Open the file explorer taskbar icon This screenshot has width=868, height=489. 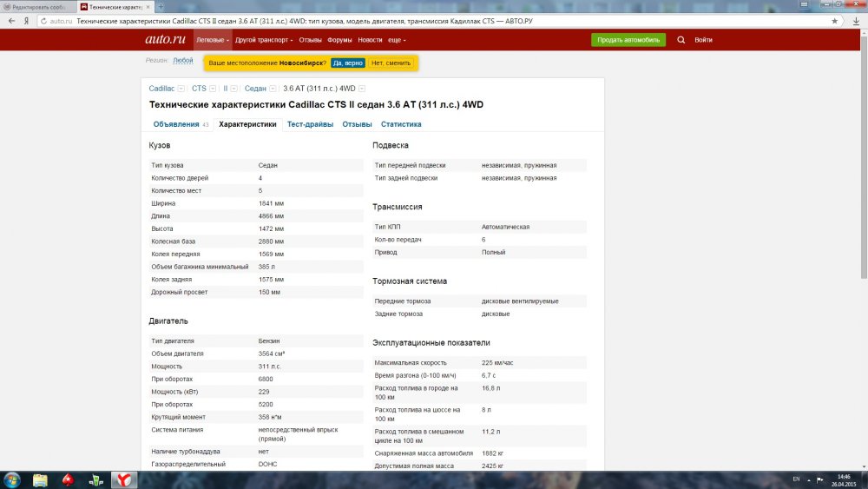(40, 479)
